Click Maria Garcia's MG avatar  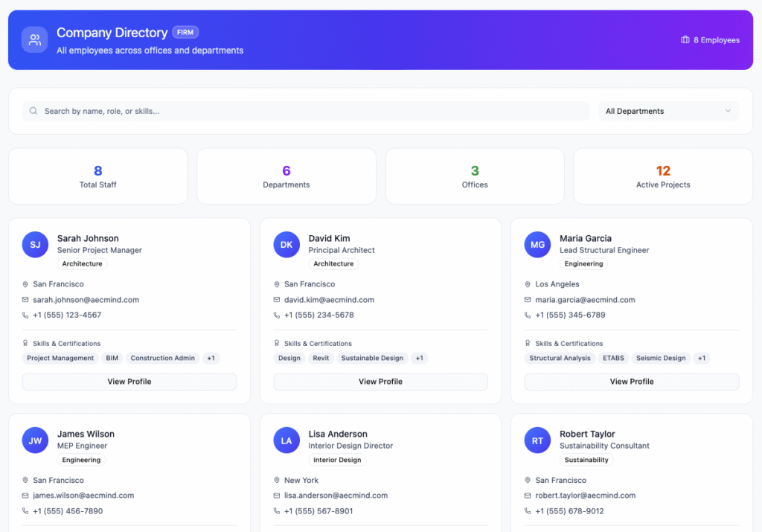tap(537, 245)
